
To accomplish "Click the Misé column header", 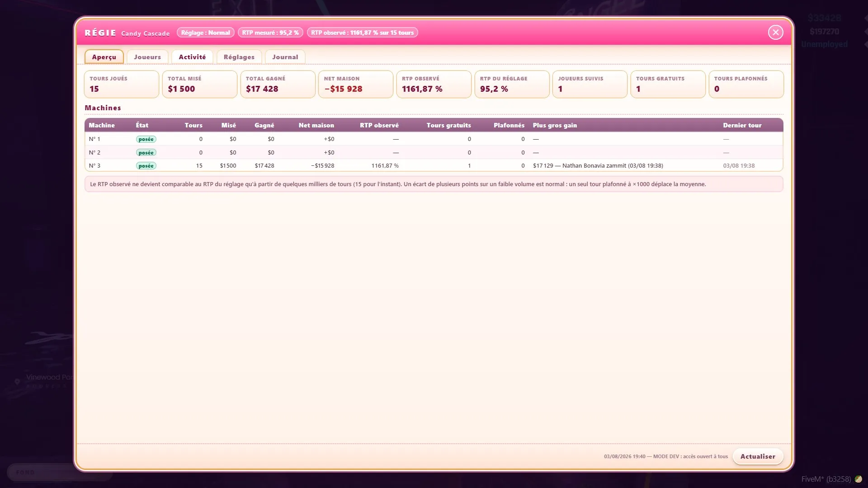I will pyautogui.click(x=229, y=125).
